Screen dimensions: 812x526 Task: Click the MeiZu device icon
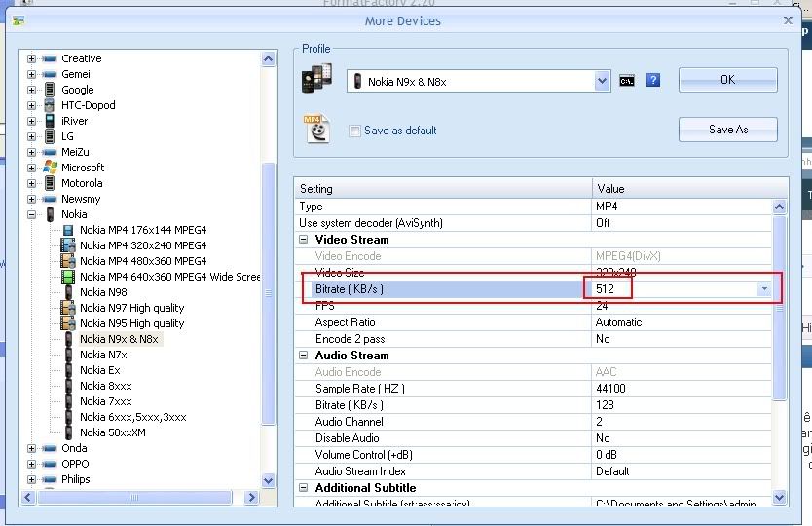(50, 152)
